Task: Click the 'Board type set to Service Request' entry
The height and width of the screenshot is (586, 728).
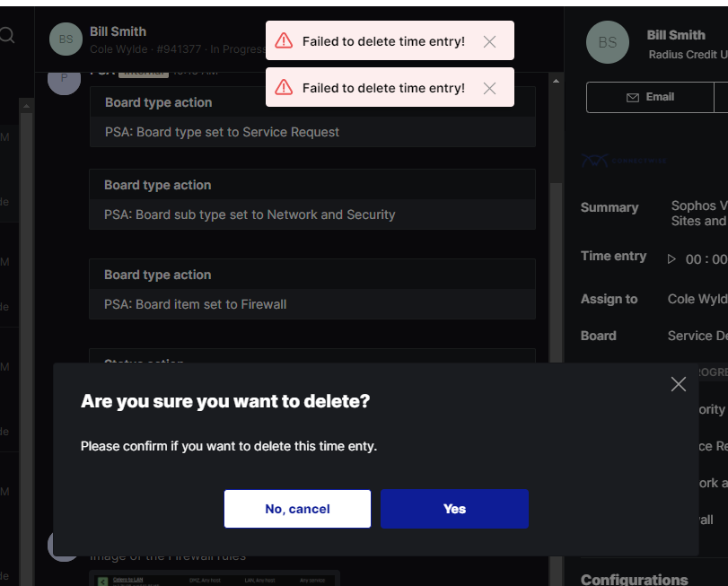Action: pos(222,132)
